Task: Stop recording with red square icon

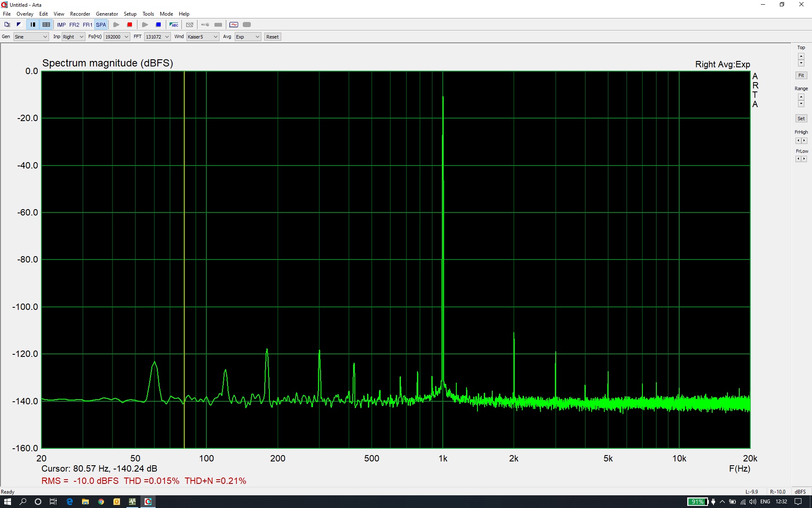Action: 129,25
